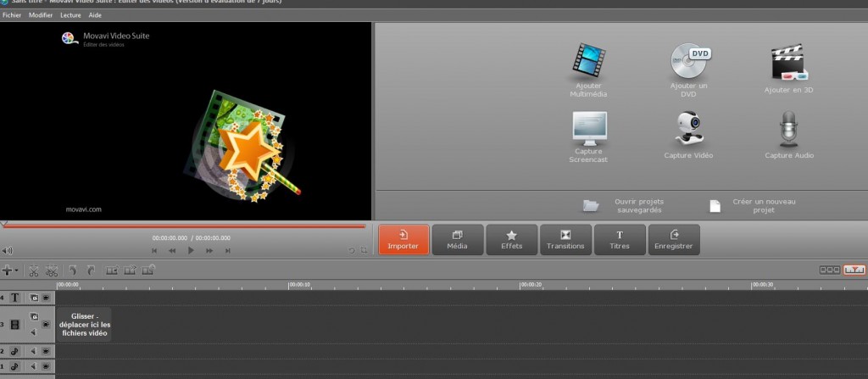Toggle the overlay lock on title track 4
The width and height of the screenshot is (868, 379).
click(34, 298)
